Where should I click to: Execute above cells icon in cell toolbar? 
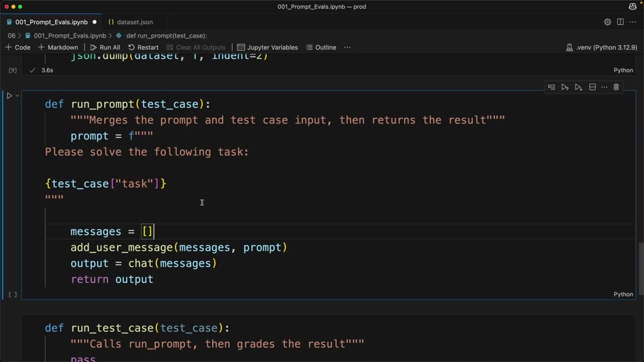[x=565, y=87]
